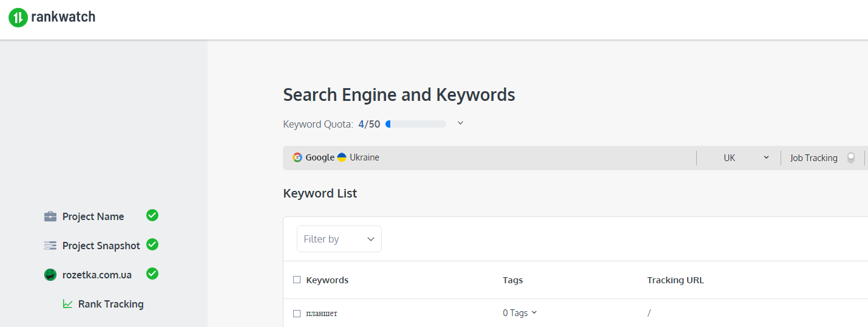
Task: Click the Google search engine icon
Action: pos(297,157)
